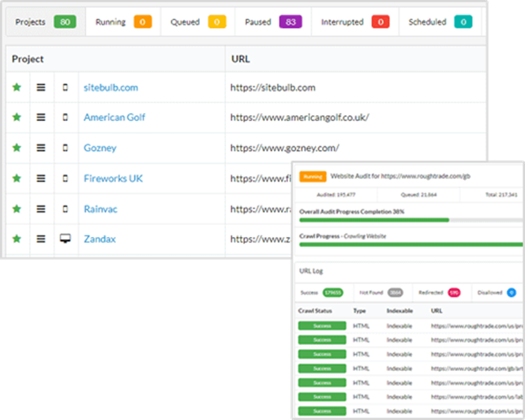Open the Fireworks UK project link

(x=113, y=178)
